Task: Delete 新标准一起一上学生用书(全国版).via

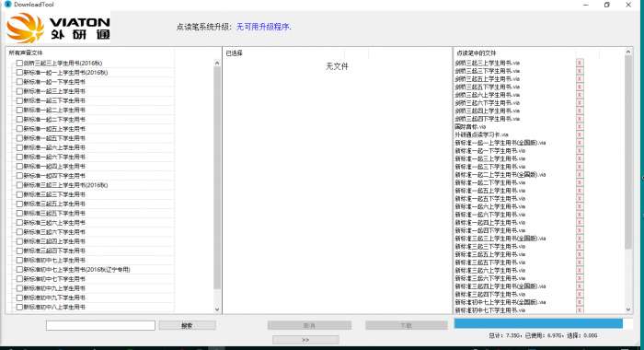Action: [580, 143]
